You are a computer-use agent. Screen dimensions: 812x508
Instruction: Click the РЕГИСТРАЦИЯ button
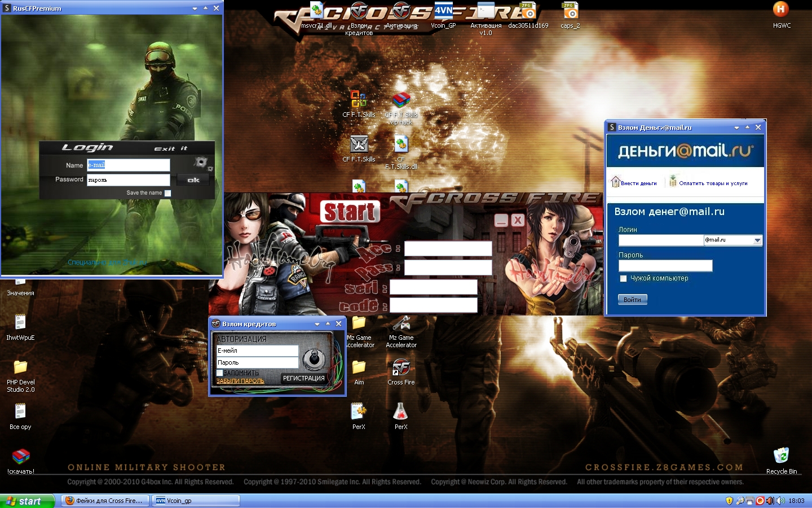(303, 378)
